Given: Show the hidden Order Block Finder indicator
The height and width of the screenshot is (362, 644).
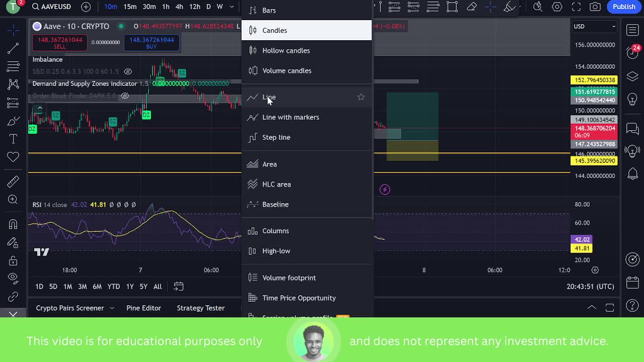Looking at the screenshot, I should click(125, 96).
